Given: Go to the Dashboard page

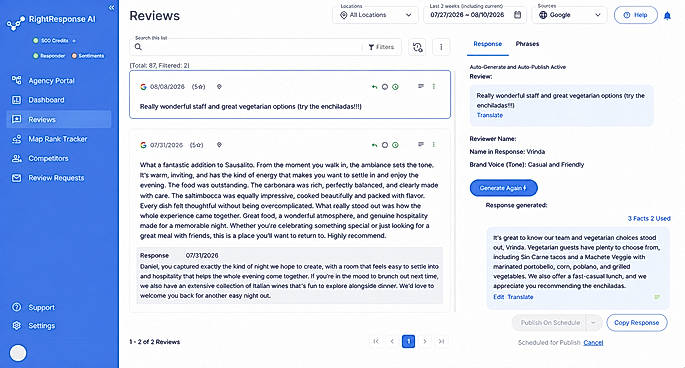Looking at the screenshot, I should coord(46,100).
